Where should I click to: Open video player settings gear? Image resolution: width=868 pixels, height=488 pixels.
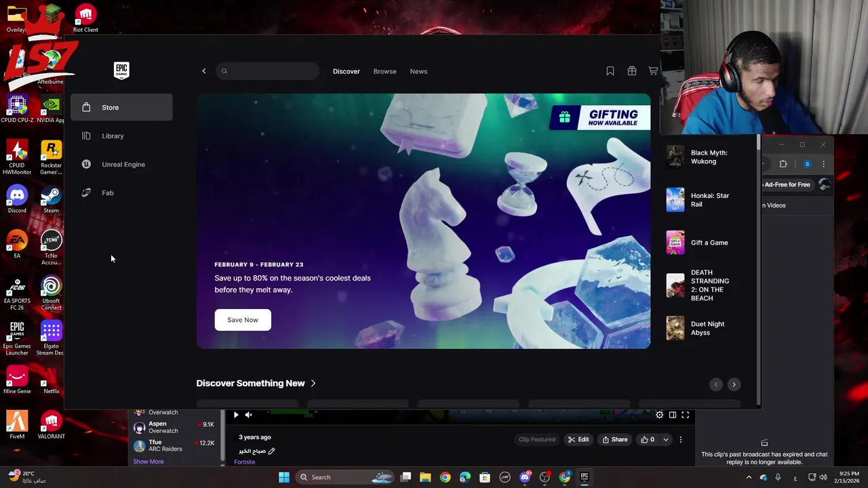point(659,415)
